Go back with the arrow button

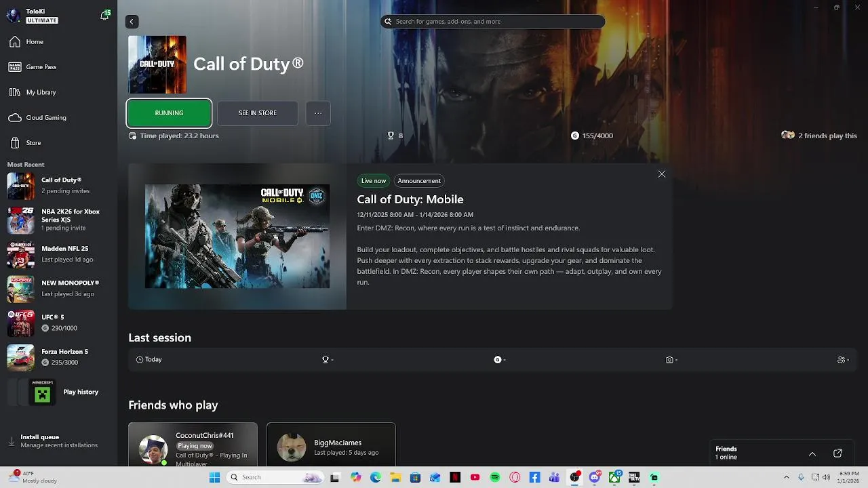(132, 22)
